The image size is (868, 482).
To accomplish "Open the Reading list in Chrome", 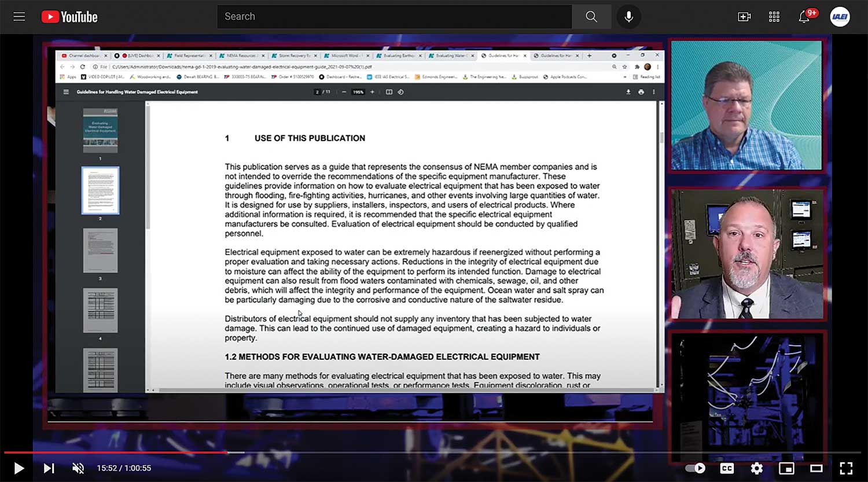I will coord(648,76).
